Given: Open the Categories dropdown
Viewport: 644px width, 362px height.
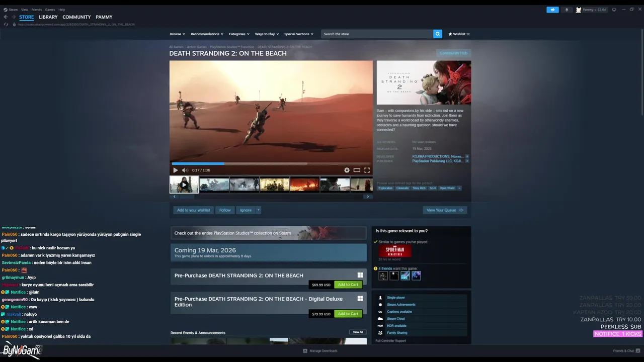Looking at the screenshot, I should coord(239,34).
